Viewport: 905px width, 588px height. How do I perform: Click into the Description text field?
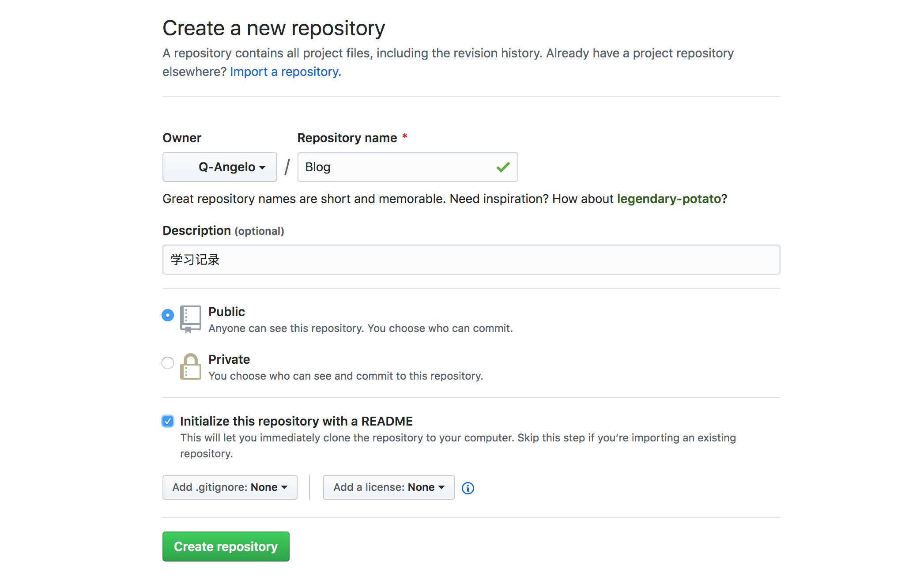[x=471, y=260]
